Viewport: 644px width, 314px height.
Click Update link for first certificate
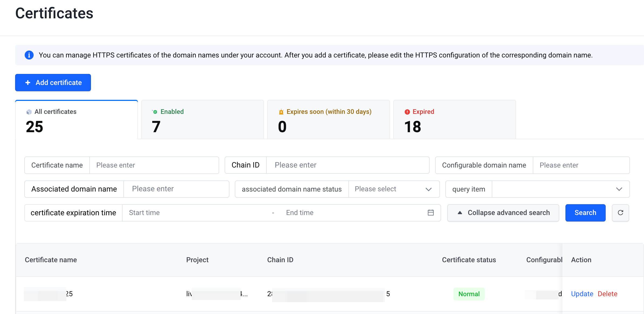point(582,294)
